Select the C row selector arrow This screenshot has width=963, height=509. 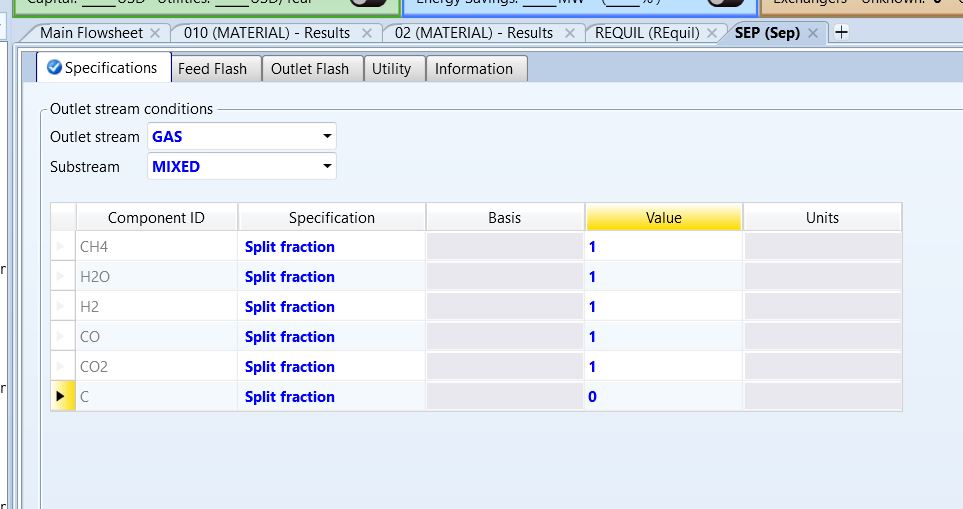(x=63, y=396)
